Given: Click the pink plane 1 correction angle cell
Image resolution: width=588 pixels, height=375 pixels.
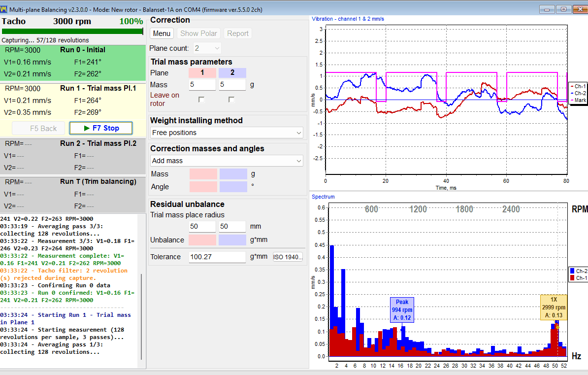Looking at the screenshot, I should tap(203, 187).
